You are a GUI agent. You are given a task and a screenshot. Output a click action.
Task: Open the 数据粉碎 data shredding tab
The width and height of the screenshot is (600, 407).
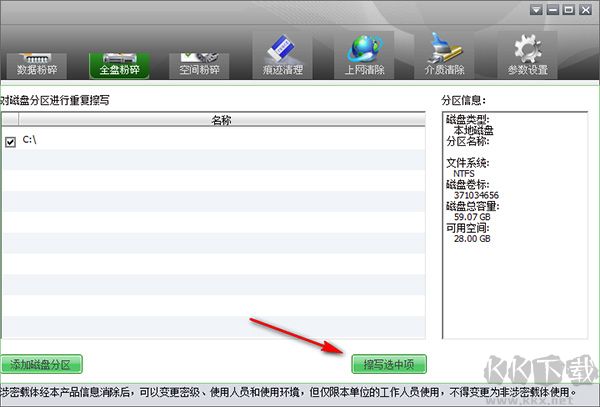(37, 65)
